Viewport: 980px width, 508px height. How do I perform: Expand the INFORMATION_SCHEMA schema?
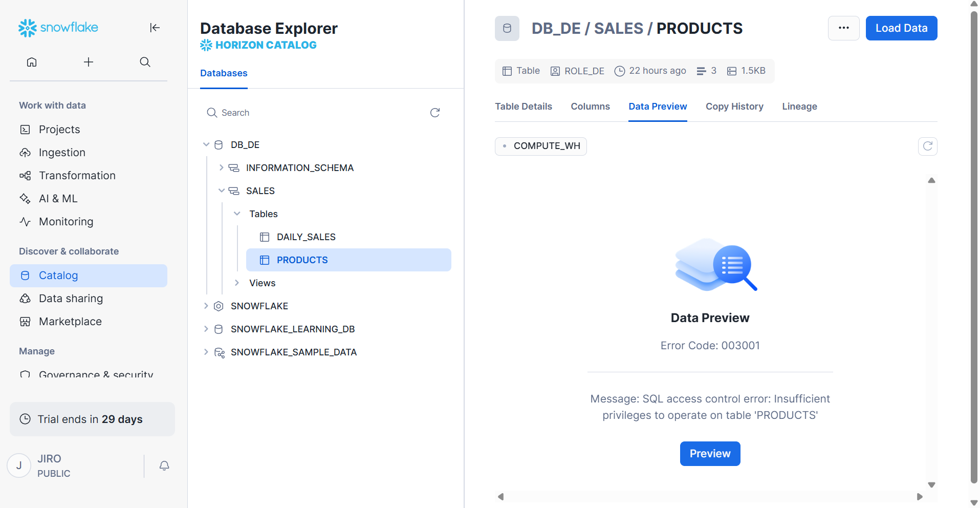point(221,168)
